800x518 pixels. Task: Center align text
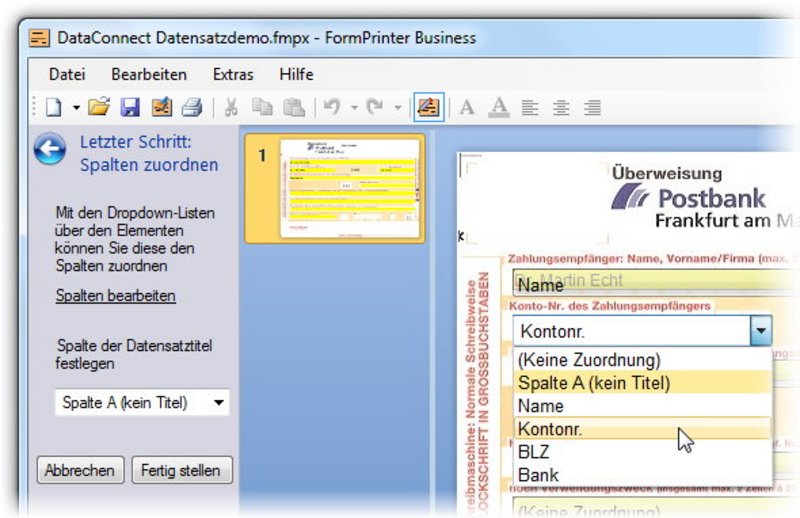tap(561, 108)
